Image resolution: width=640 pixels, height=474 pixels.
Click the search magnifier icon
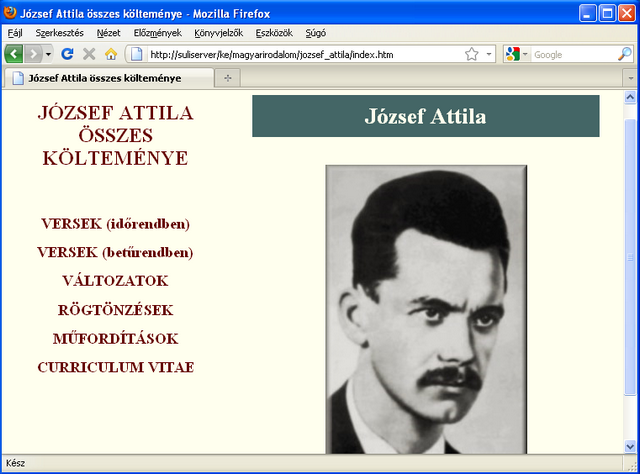pyautogui.click(x=626, y=54)
